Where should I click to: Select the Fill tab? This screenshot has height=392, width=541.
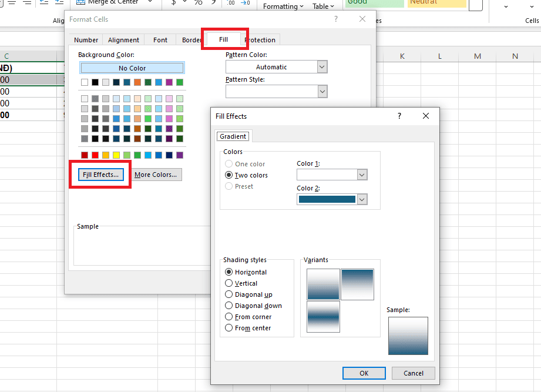(224, 39)
